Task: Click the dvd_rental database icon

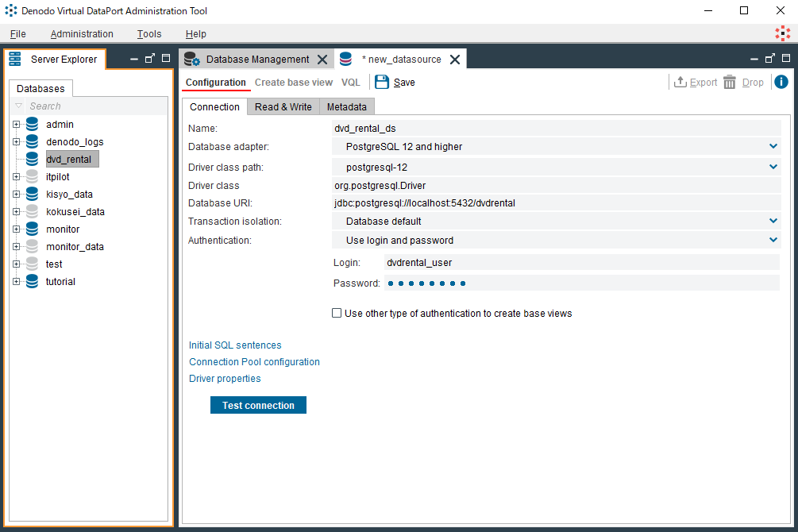Action: click(x=32, y=159)
